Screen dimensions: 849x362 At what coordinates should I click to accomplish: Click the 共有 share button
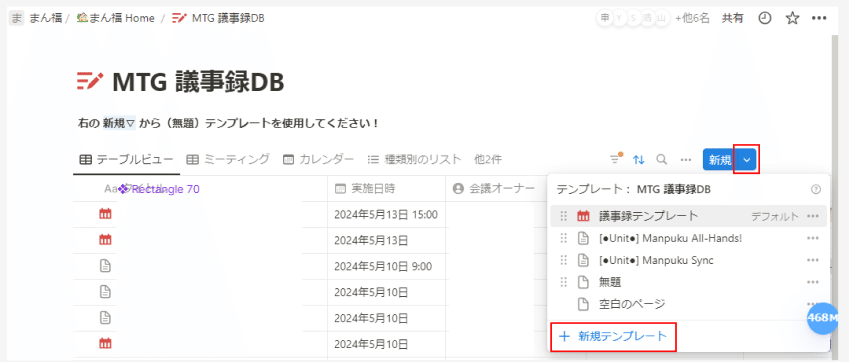(x=732, y=18)
